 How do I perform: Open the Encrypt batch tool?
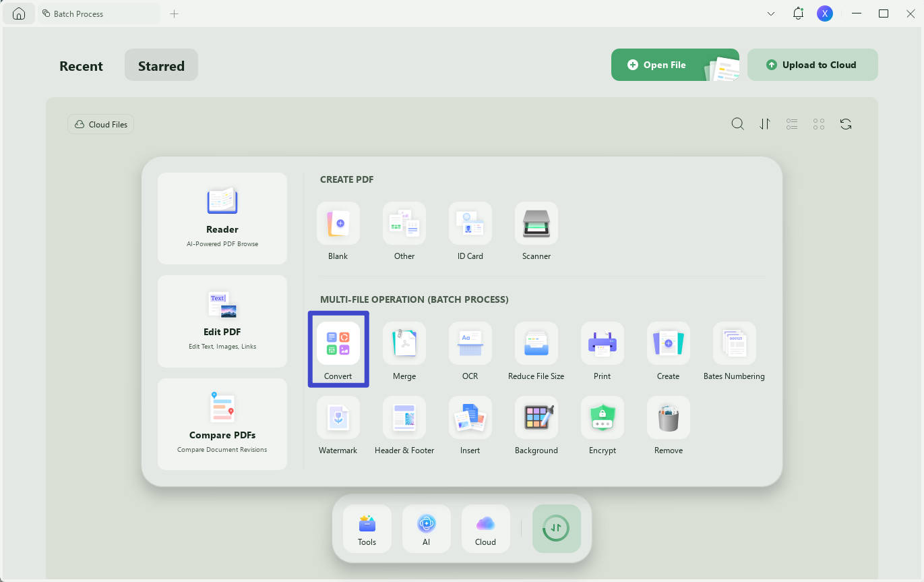tap(603, 425)
